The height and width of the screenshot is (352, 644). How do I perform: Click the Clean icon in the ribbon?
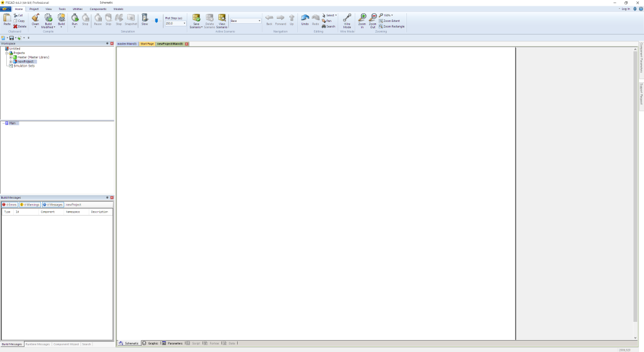(35, 18)
